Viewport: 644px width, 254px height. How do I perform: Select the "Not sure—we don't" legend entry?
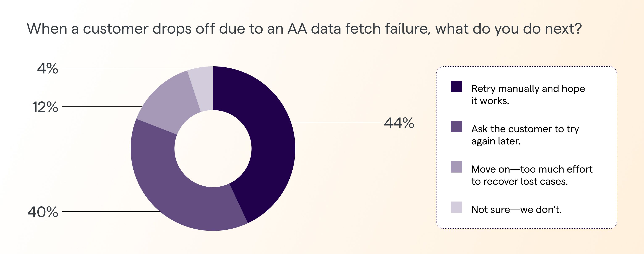(x=516, y=209)
